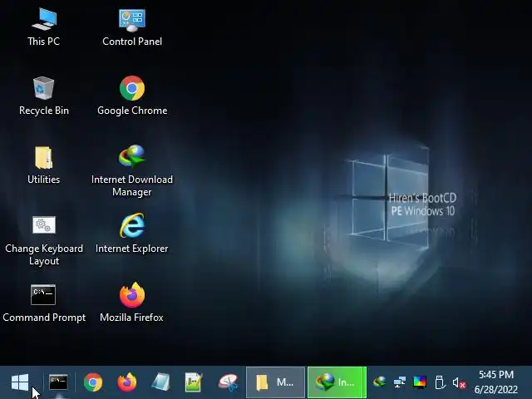Select Command Prompt desktop shortcut
Screen dimensions: 532x399
pos(44,303)
